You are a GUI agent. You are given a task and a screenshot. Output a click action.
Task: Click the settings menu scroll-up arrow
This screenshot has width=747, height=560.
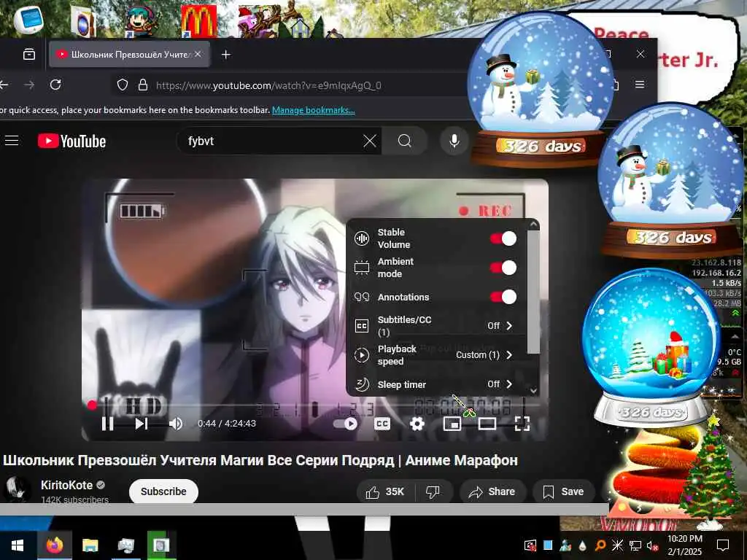(x=533, y=224)
